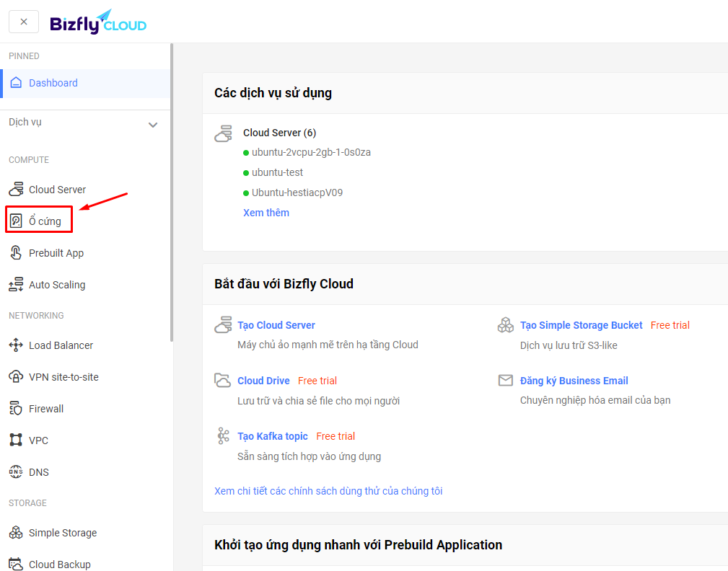Click the DNS globe icon
This screenshot has height=571, width=728.
[x=16, y=472]
